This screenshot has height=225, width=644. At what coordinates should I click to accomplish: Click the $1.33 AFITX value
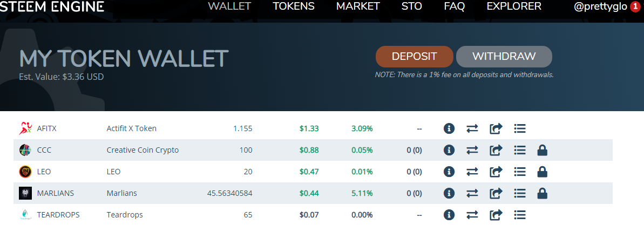(x=309, y=128)
